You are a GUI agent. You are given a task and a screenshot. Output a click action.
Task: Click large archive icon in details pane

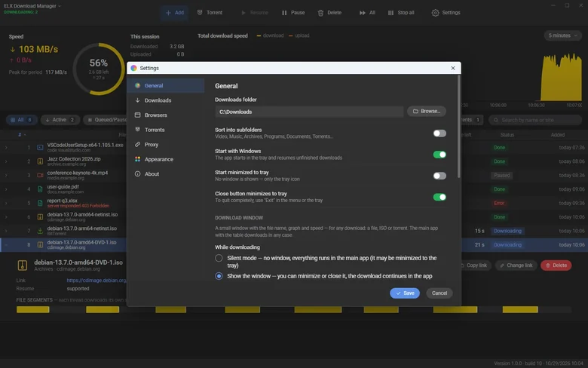point(23,265)
